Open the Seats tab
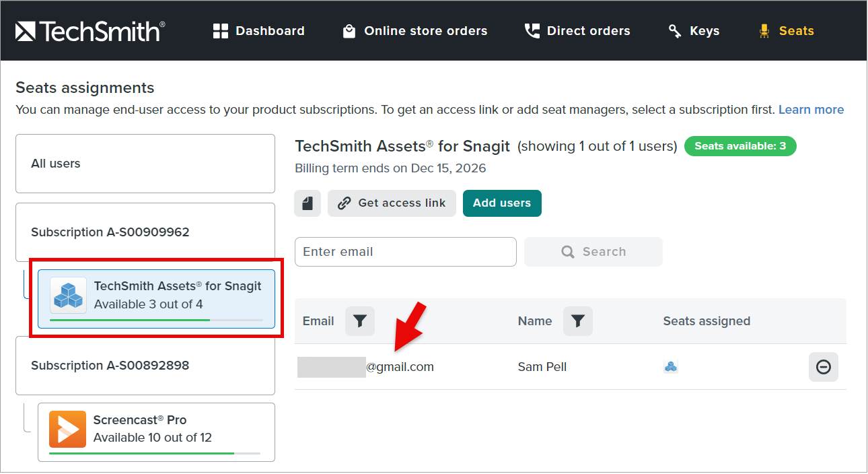 [786, 31]
